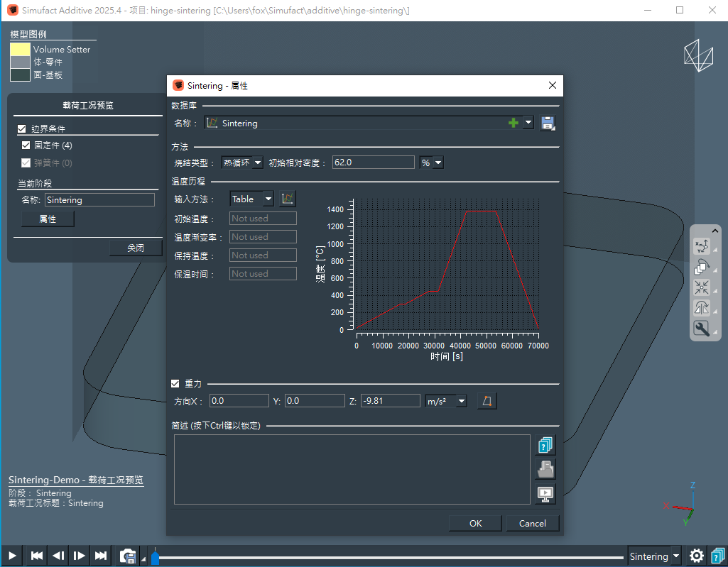Click the gravity direction picker icon
728x567 pixels.
pos(487,401)
